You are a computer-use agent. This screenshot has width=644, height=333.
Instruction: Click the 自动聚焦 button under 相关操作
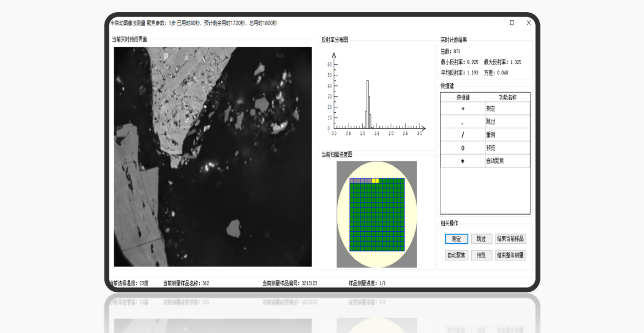tap(456, 255)
